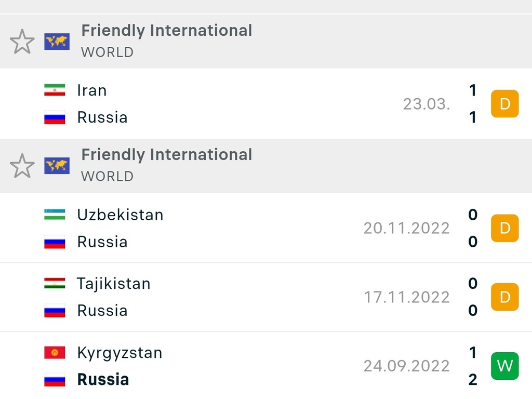This screenshot has height=399, width=532.
Task: Click the Russia flag under Iran
Action: click(x=55, y=117)
